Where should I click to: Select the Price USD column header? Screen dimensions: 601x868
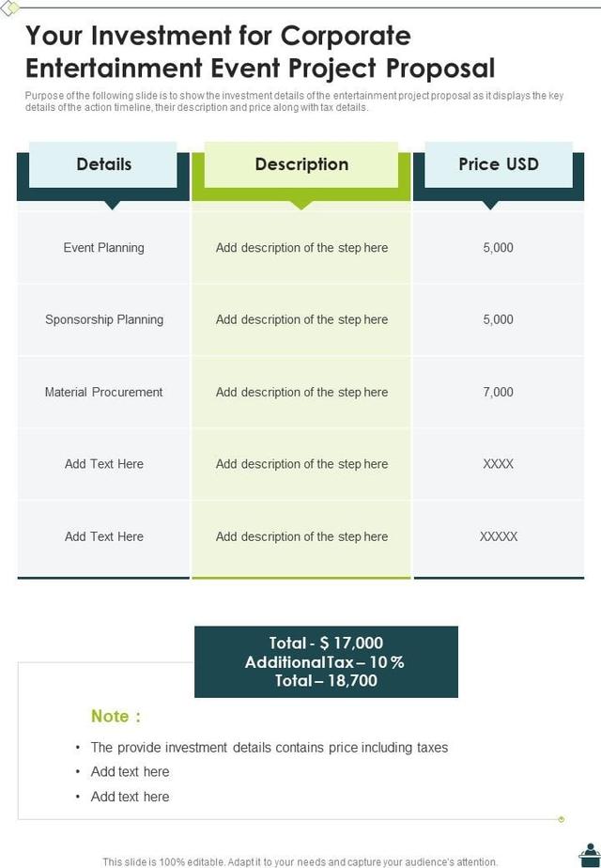click(499, 164)
